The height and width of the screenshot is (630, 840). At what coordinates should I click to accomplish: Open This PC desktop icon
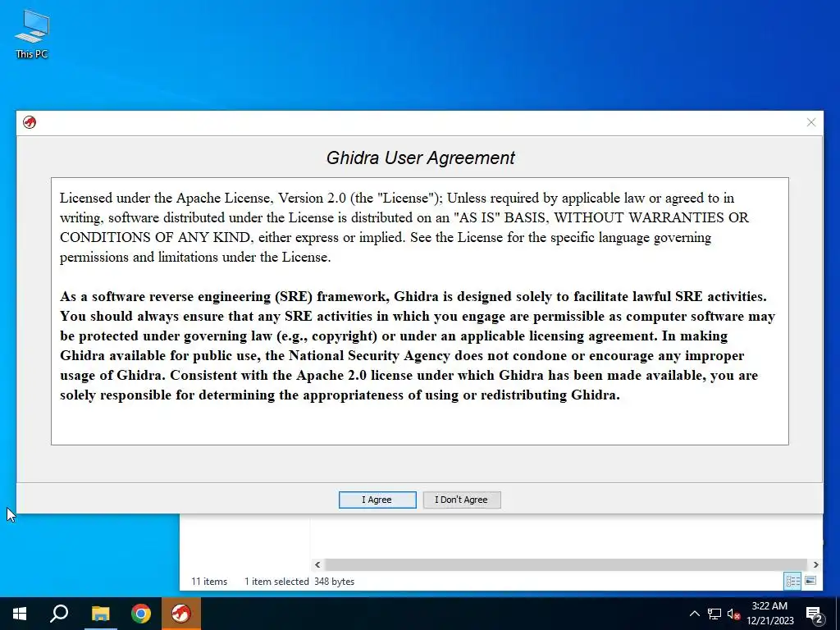tap(32, 34)
